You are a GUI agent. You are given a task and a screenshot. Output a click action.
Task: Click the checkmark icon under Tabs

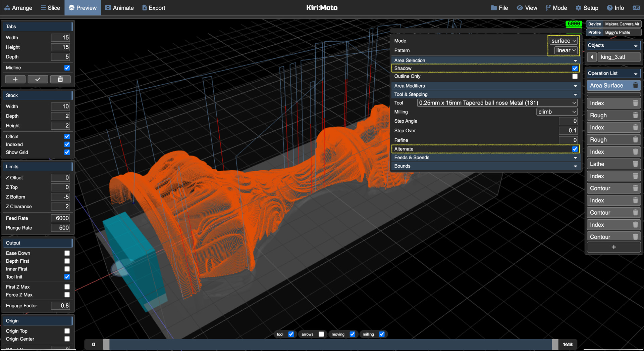38,79
